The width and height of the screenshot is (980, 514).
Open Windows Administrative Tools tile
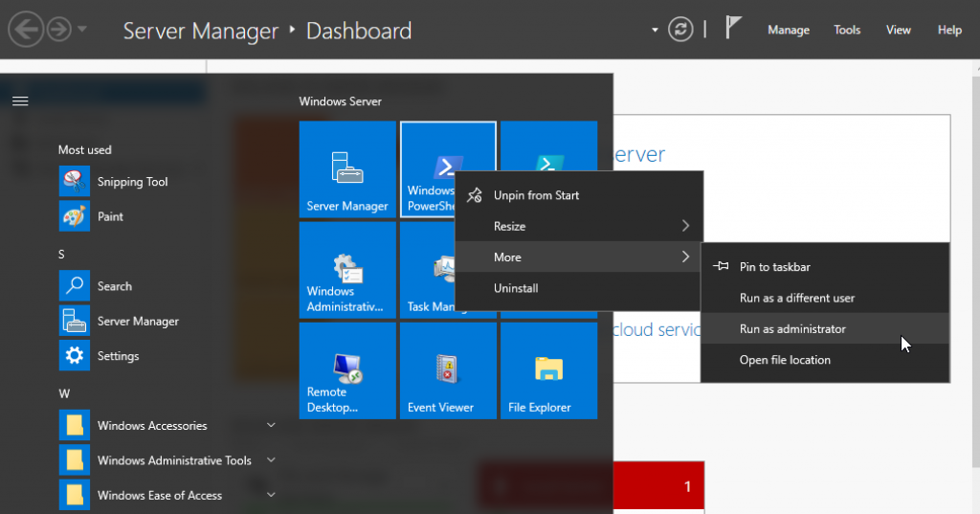click(346, 270)
